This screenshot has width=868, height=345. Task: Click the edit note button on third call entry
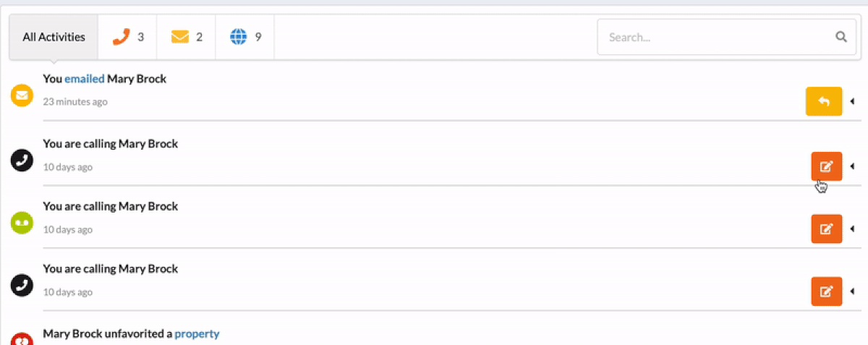pyautogui.click(x=826, y=291)
